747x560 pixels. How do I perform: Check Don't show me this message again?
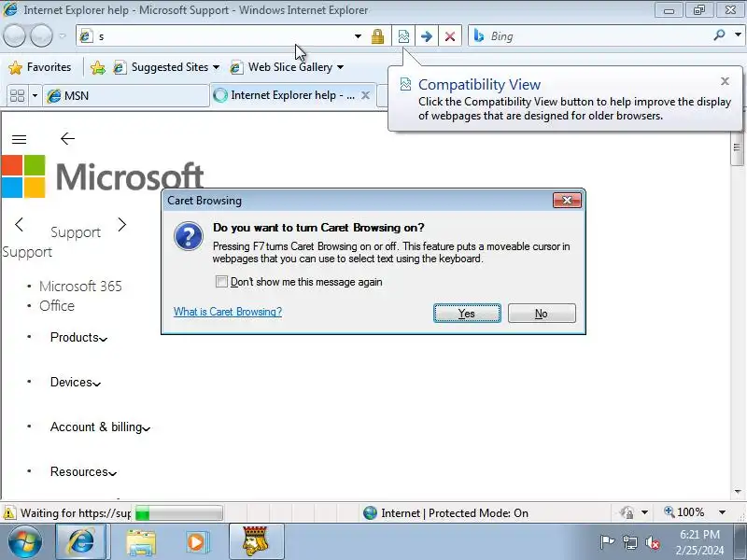[221, 282]
